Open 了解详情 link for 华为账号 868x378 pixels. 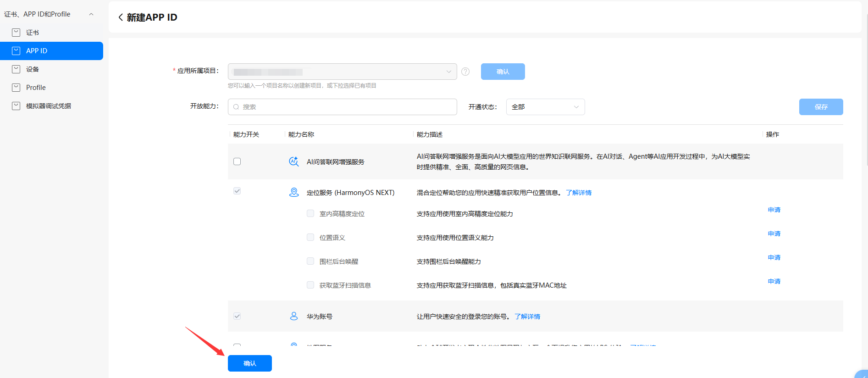pyautogui.click(x=527, y=317)
